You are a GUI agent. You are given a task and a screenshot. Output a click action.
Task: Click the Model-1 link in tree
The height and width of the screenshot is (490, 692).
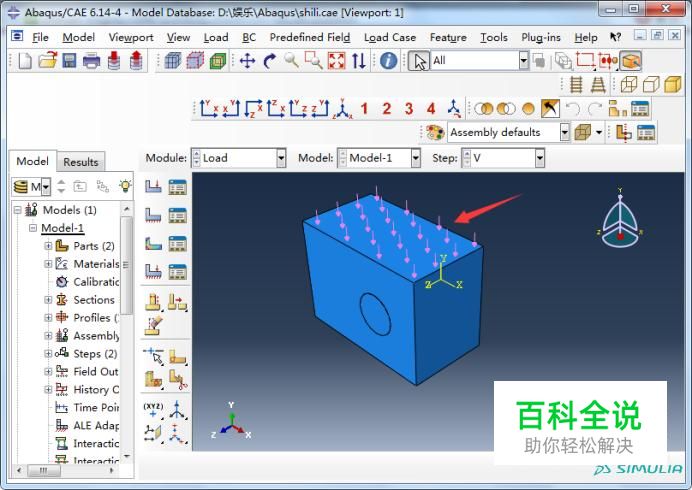click(x=62, y=228)
